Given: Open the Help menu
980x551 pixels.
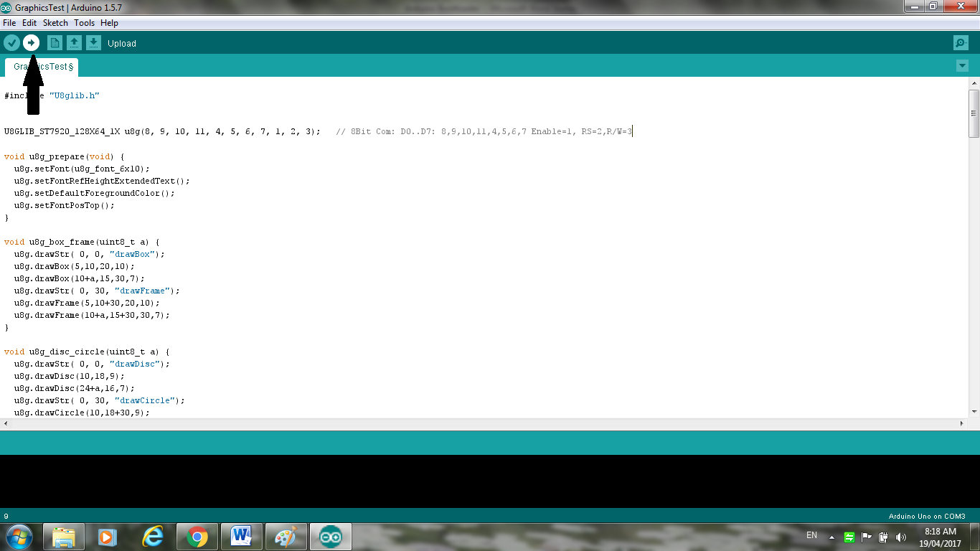Looking at the screenshot, I should [x=109, y=23].
